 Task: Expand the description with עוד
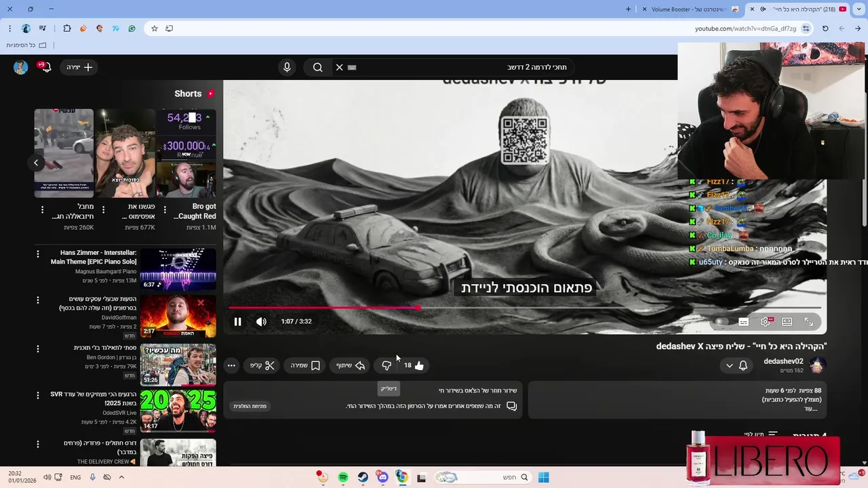[x=812, y=409]
